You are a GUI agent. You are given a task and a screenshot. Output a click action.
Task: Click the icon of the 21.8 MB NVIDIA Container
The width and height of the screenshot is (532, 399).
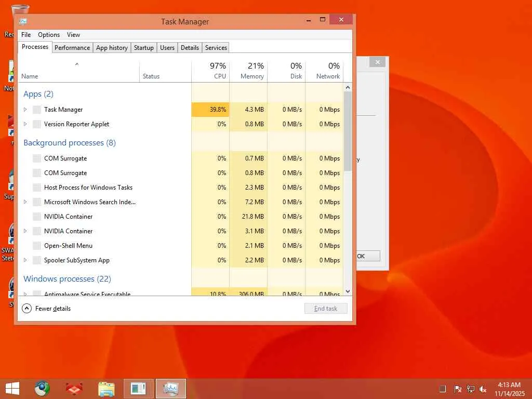click(37, 217)
